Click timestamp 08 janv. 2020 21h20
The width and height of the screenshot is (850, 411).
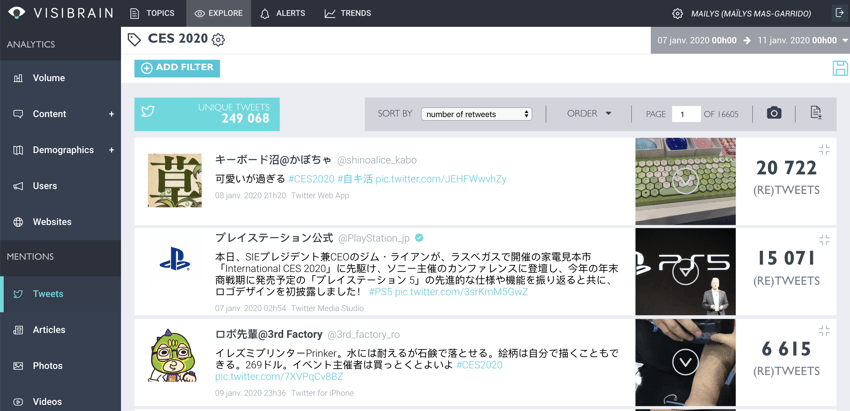click(x=250, y=195)
